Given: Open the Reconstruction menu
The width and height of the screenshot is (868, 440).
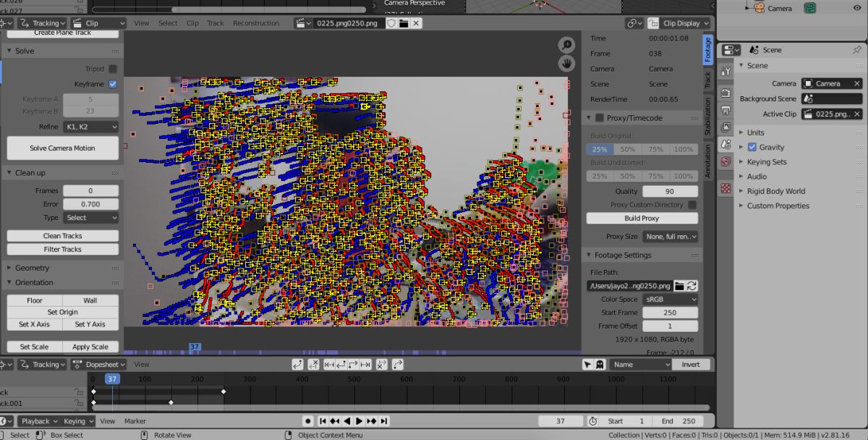Looking at the screenshot, I should point(255,23).
